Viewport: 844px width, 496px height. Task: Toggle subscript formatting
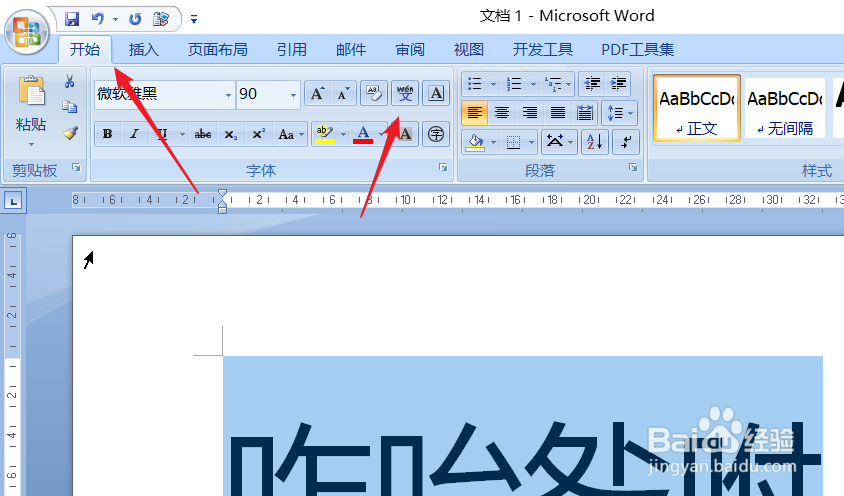pos(230,134)
